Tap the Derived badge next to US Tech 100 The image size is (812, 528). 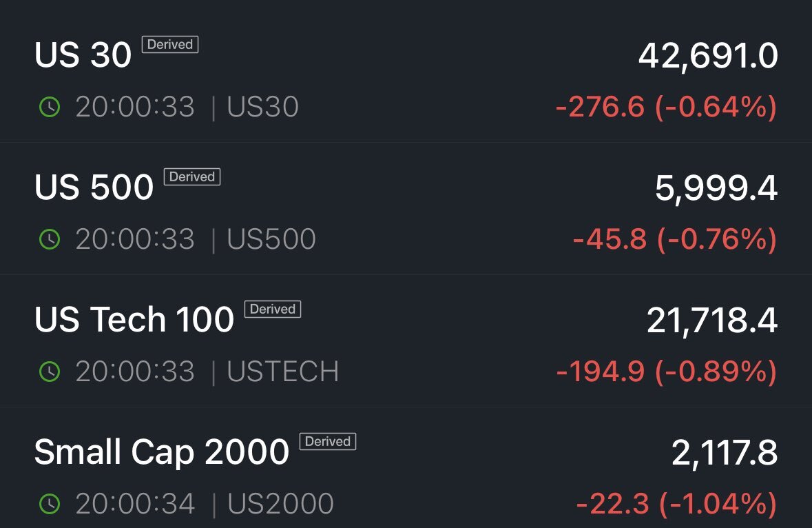pyautogui.click(x=273, y=309)
